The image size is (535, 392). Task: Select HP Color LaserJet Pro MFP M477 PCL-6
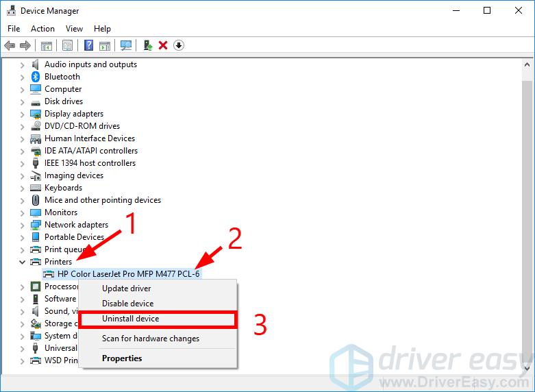click(x=128, y=274)
